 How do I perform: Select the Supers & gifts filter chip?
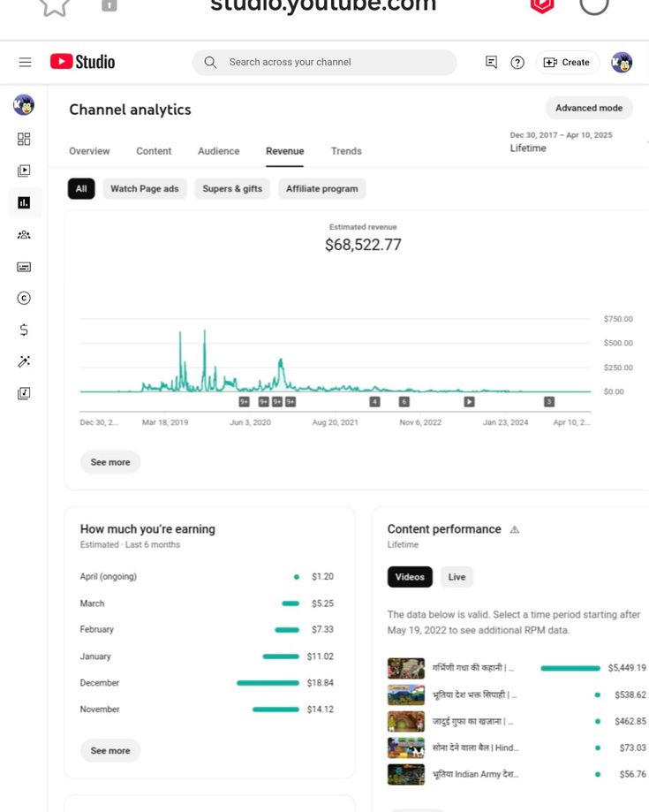232,189
